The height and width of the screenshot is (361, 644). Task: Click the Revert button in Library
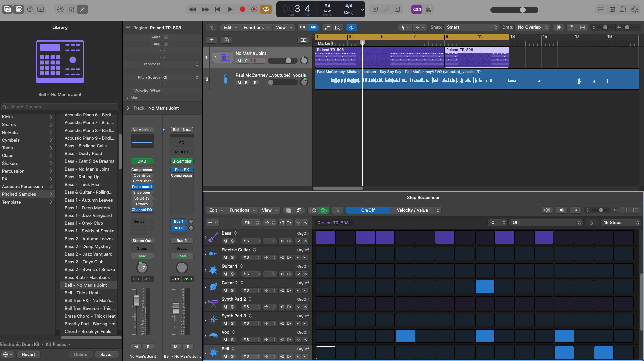[29, 355]
